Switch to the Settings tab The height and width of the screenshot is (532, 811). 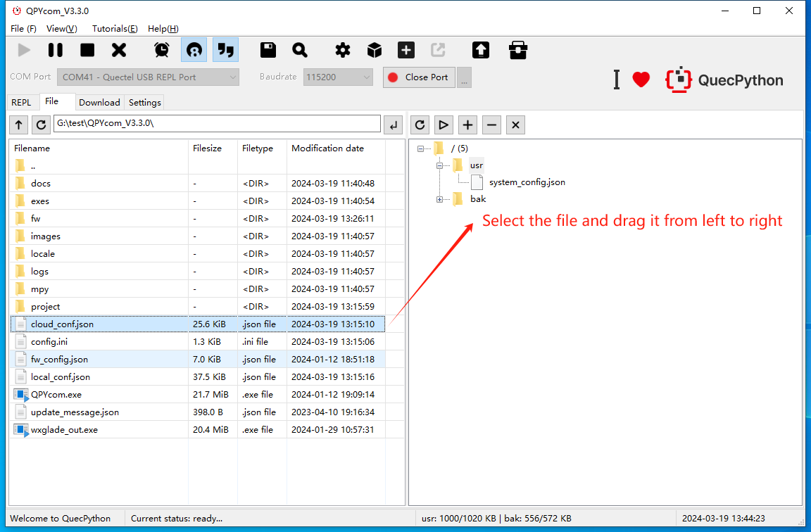[145, 102]
